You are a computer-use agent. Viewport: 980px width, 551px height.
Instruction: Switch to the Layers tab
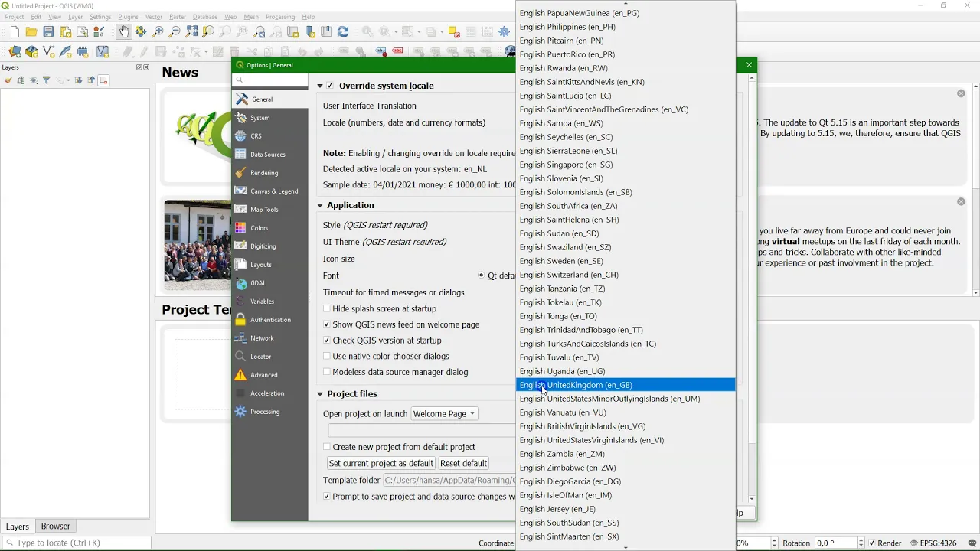[x=18, y=527]
